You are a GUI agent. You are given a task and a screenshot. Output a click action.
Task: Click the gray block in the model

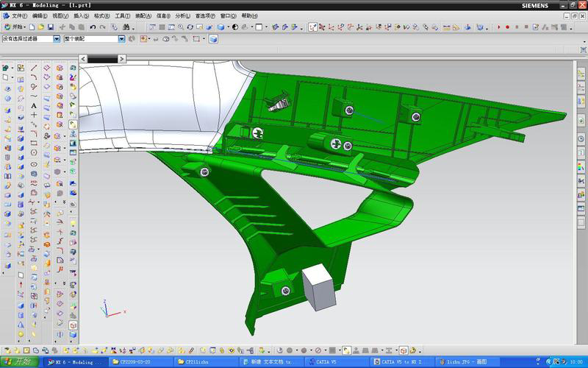click(318, 287)
